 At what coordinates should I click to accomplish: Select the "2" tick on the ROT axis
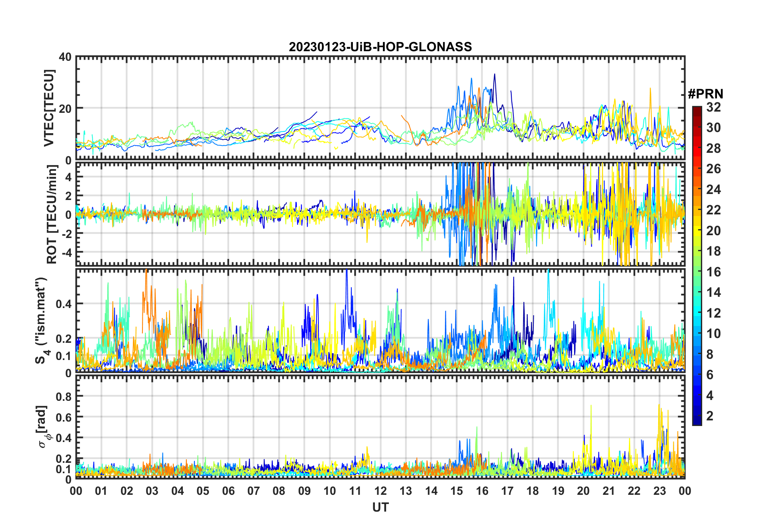[x=68, y=196]
